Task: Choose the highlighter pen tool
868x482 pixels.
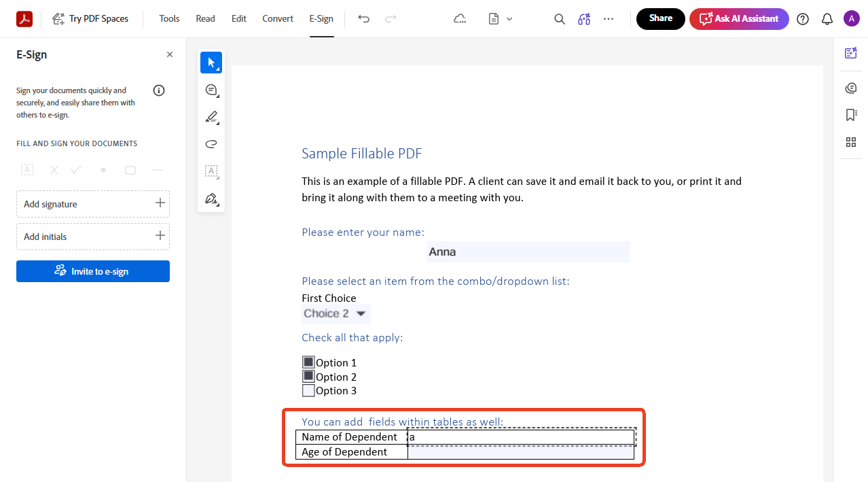Action: (211, 117)
